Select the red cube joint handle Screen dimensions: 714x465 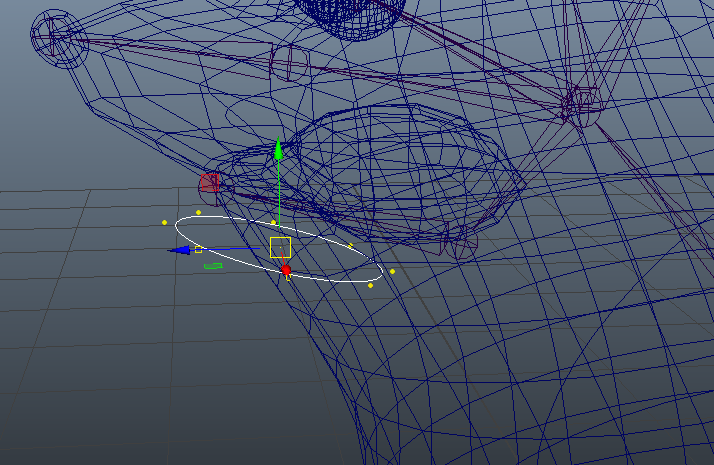coord(210,182)
